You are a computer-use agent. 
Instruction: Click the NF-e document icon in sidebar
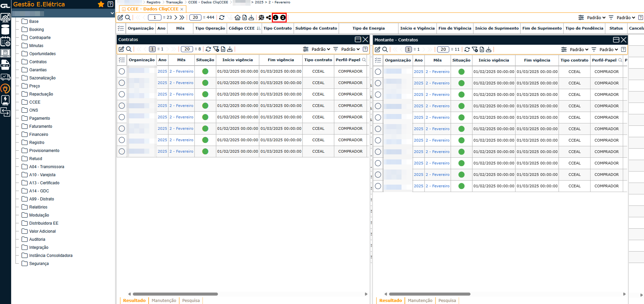5,65
